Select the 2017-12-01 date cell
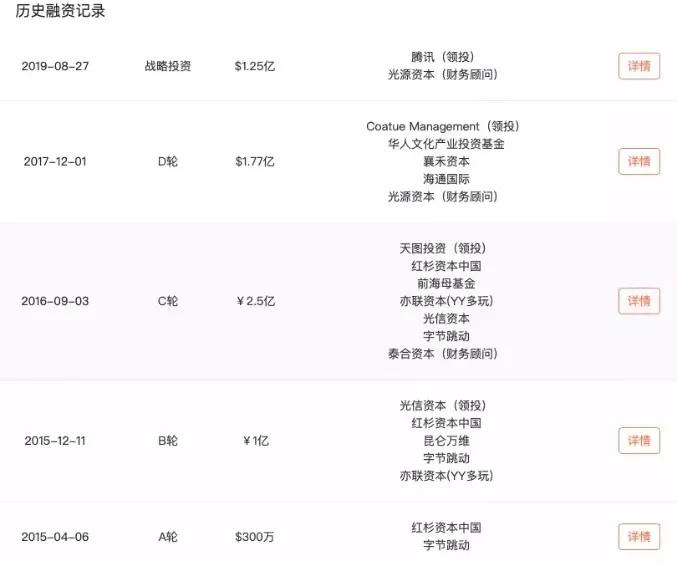This screenshot has height=566, width=677. click(55, 161)
